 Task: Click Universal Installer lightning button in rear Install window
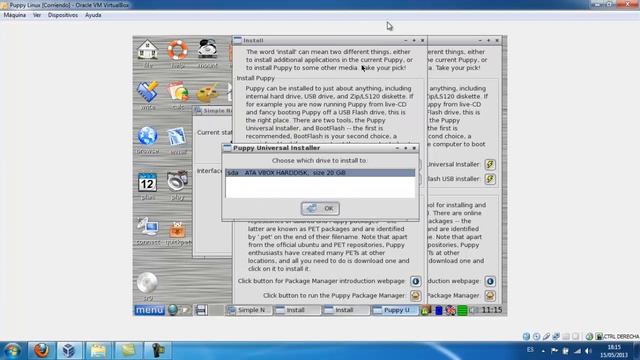coord(490,164)
